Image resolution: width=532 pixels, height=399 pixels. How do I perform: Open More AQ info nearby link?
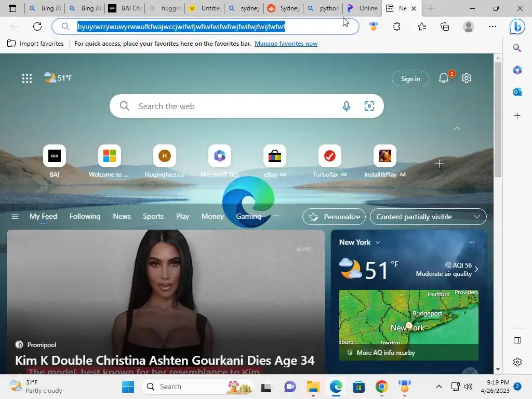(x=385, y=353)
